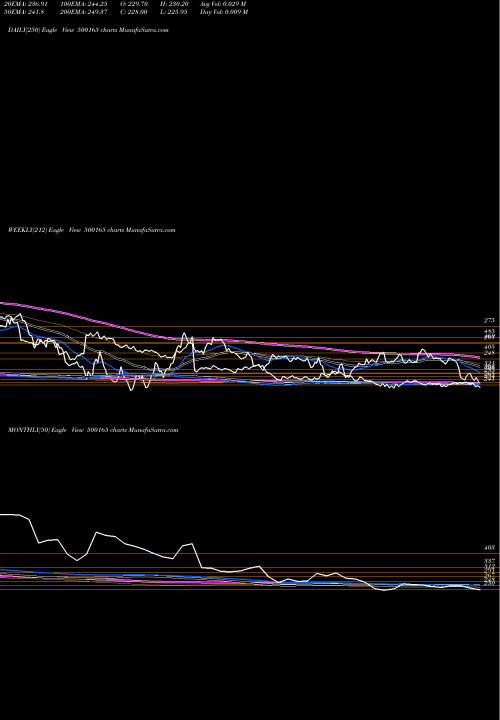This screenshot has width=500, height=720.
Task: Click the 20EMA value in the header
Action: click(x=26, y=4)
